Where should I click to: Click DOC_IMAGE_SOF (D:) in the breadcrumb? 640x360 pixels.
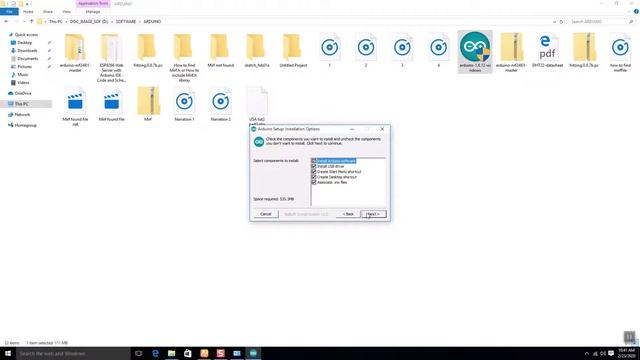[x=89, y=21]
